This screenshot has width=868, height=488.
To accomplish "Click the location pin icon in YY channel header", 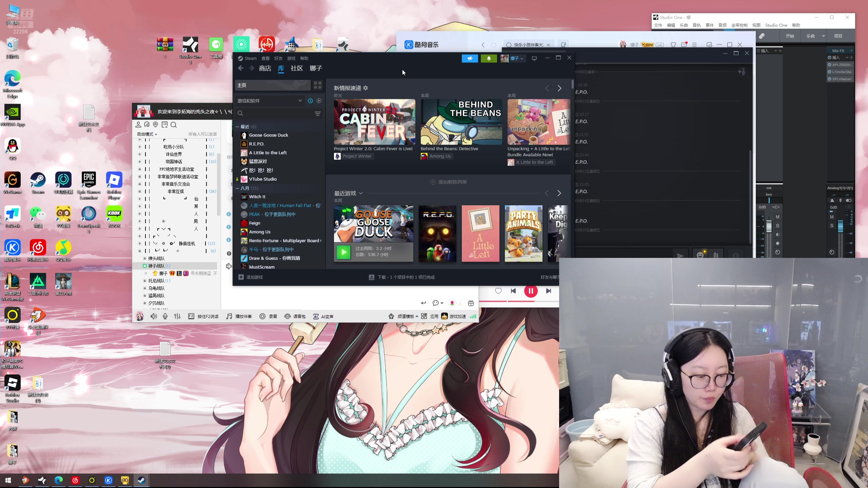I will [156, 125].
